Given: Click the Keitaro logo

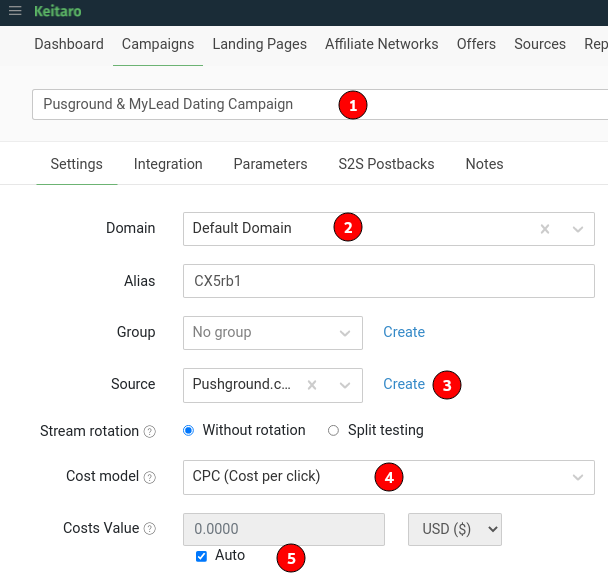Looking at the screenshot, I should click(58, 11).
